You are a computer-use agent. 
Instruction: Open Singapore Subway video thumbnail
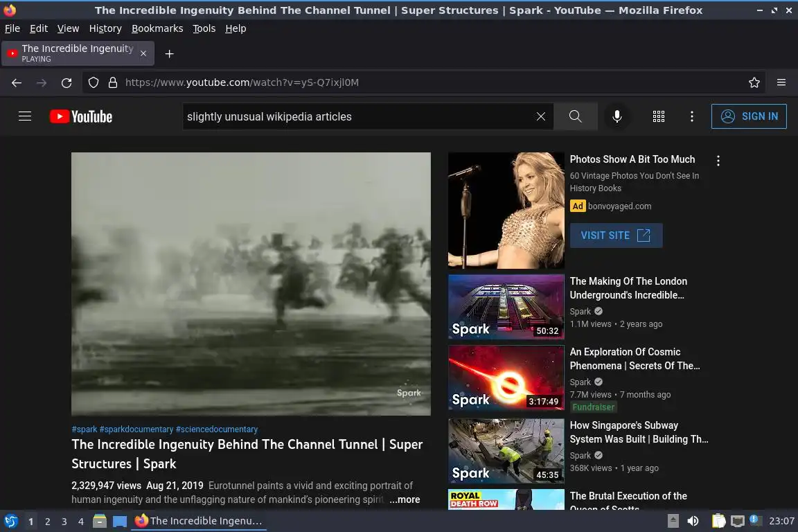(x=506, y=451)
